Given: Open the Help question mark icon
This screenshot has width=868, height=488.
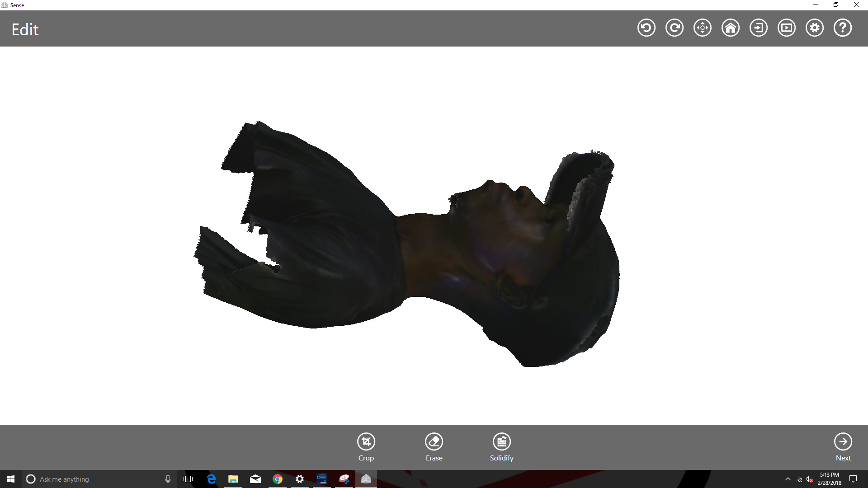Looking at the screenshot, I should [843, 28].
